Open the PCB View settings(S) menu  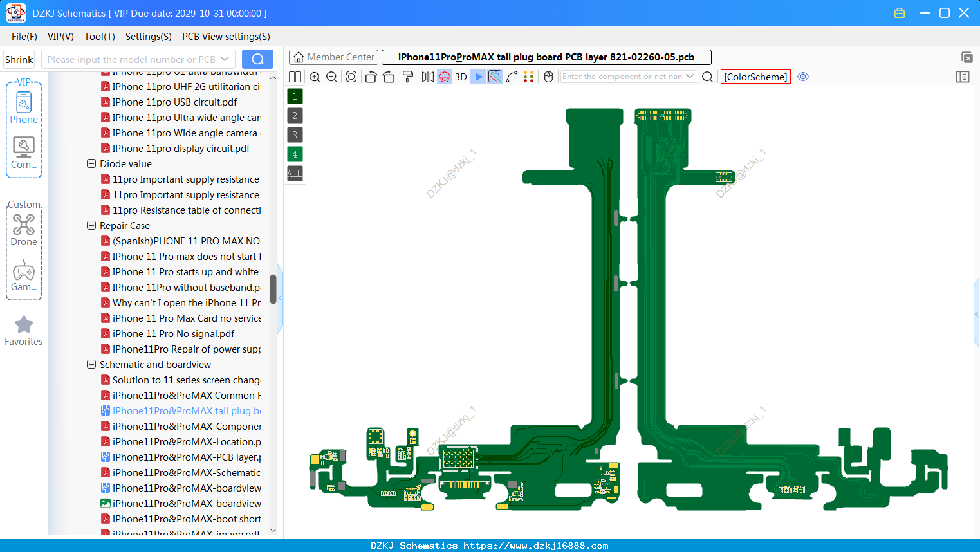pos(226,37)
